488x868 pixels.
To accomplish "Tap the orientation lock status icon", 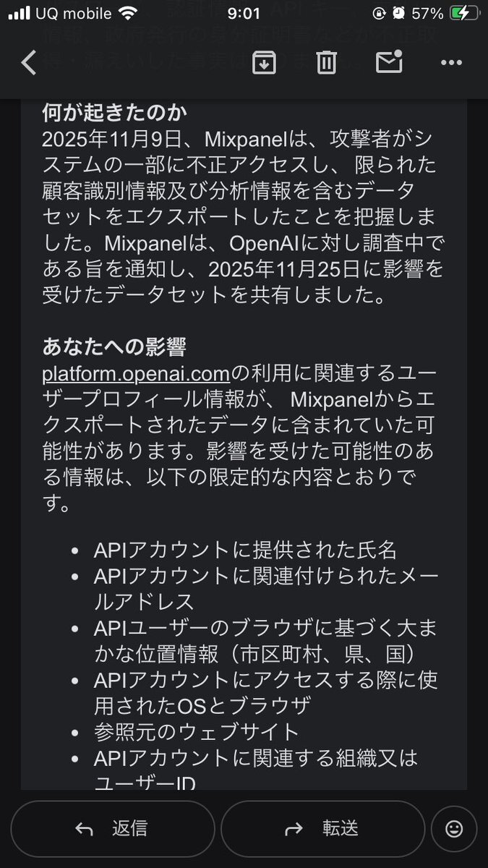I will pos(380,14).
